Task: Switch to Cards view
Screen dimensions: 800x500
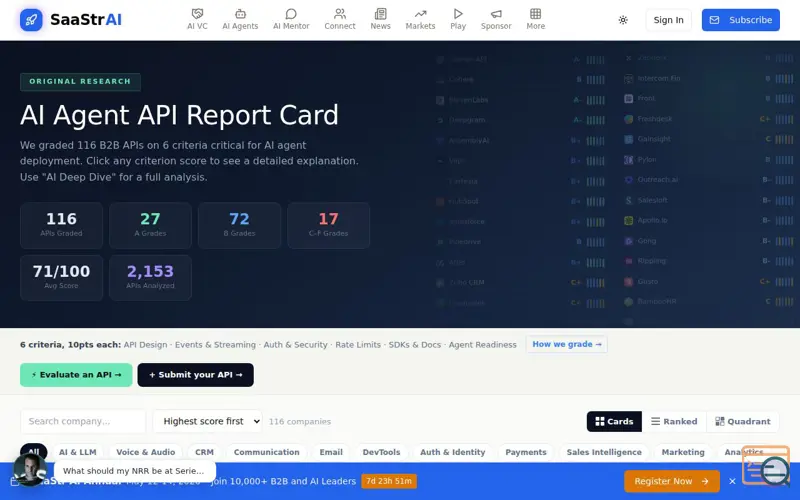Action: [614, 421]
